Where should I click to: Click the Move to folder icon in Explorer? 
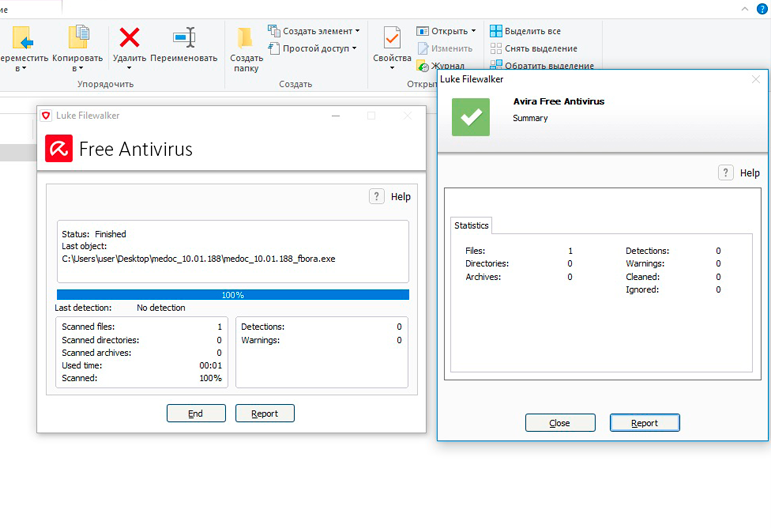[23, 37]
